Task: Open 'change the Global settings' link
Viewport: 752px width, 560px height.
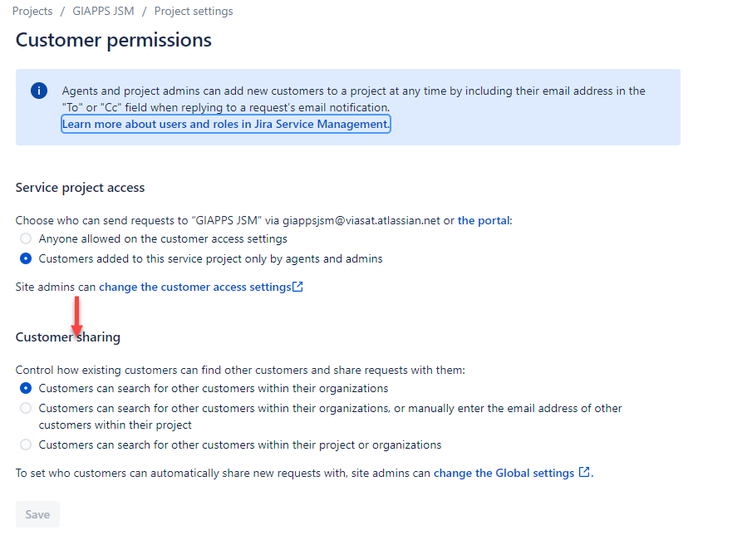Action: 504,474
